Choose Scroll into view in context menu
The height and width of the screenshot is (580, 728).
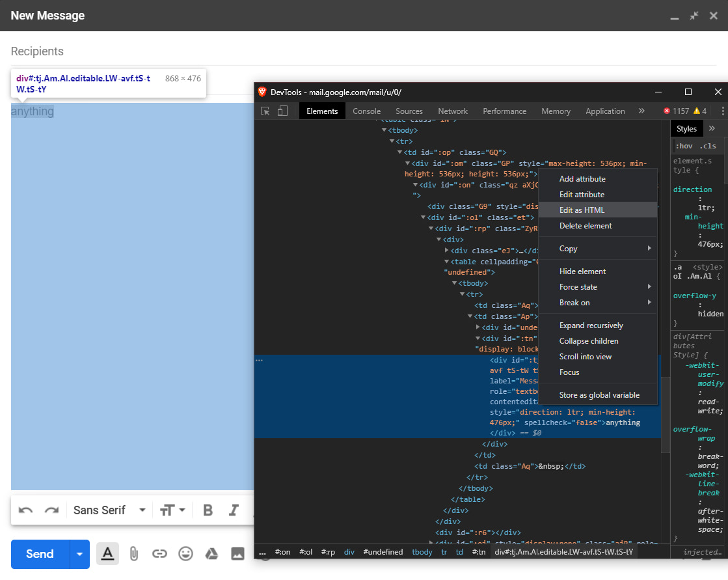tap(598, 357)
